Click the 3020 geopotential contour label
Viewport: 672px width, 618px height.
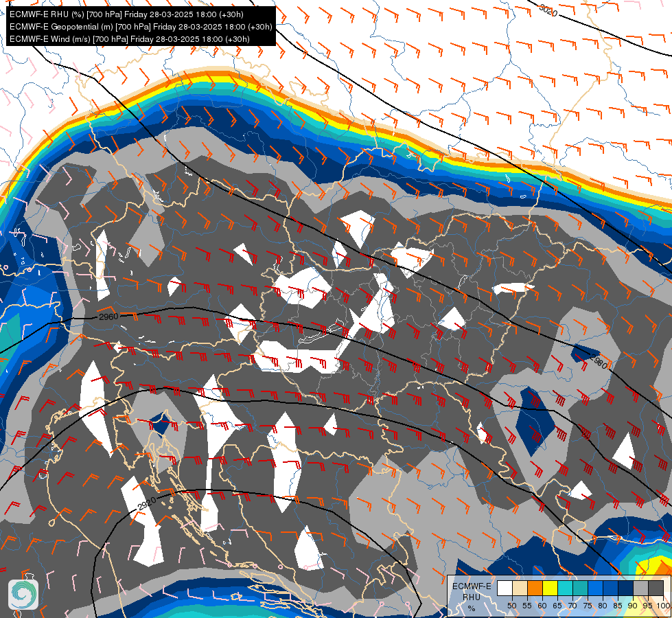tap(548, 10)
